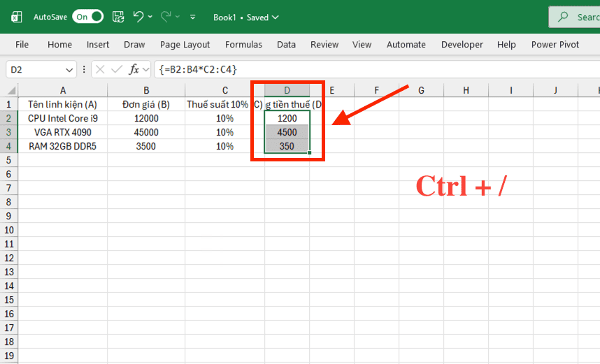Click the 10% cell in the CPU row
The width and height of the screenshot is (600, 364).
coord(225,118)
